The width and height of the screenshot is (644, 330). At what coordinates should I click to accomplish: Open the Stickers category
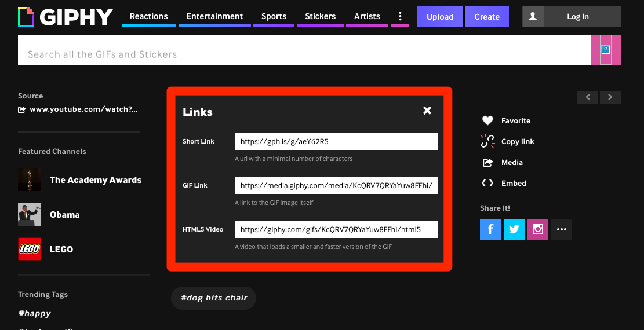point(320,16)
